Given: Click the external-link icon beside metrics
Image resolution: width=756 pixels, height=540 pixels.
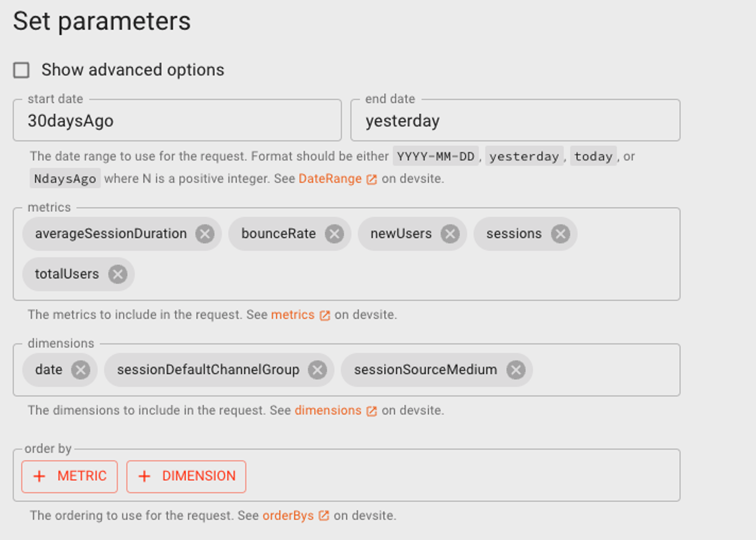Looking at the screenshot, I should tap(326, 315).
